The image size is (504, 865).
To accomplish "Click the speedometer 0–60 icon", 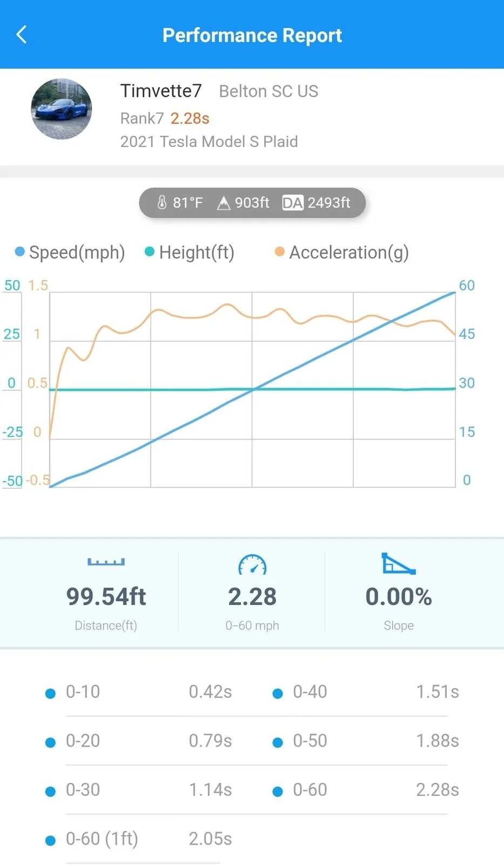I will point(252,564).
